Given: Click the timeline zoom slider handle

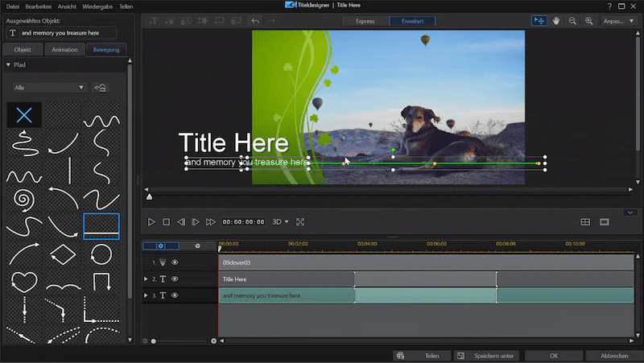Looking at the screenshot, I should coord(154,341).
